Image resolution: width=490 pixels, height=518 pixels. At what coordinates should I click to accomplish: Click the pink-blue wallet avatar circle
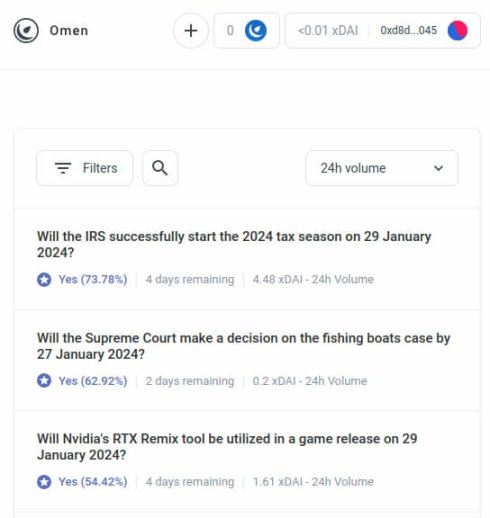(x=457, y=31)
